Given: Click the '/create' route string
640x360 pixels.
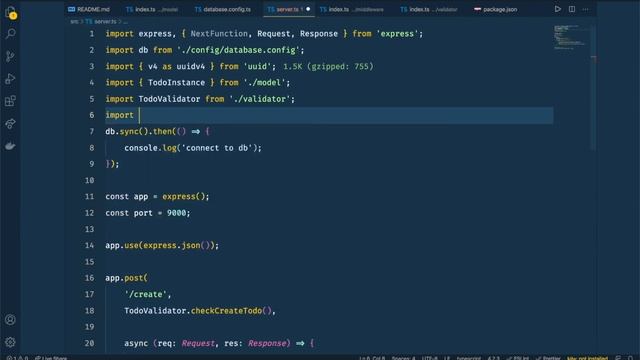Looking at the screenshot, I should (x=146, y=294).
